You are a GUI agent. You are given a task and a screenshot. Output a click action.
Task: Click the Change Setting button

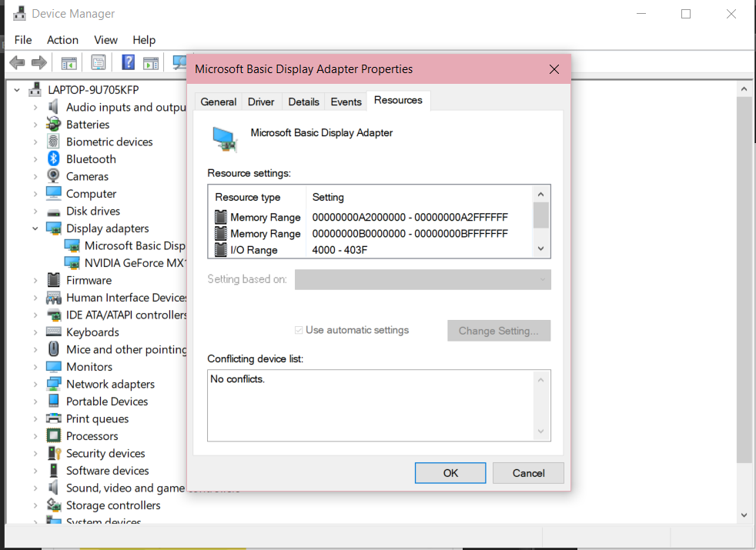coord(499,331)
